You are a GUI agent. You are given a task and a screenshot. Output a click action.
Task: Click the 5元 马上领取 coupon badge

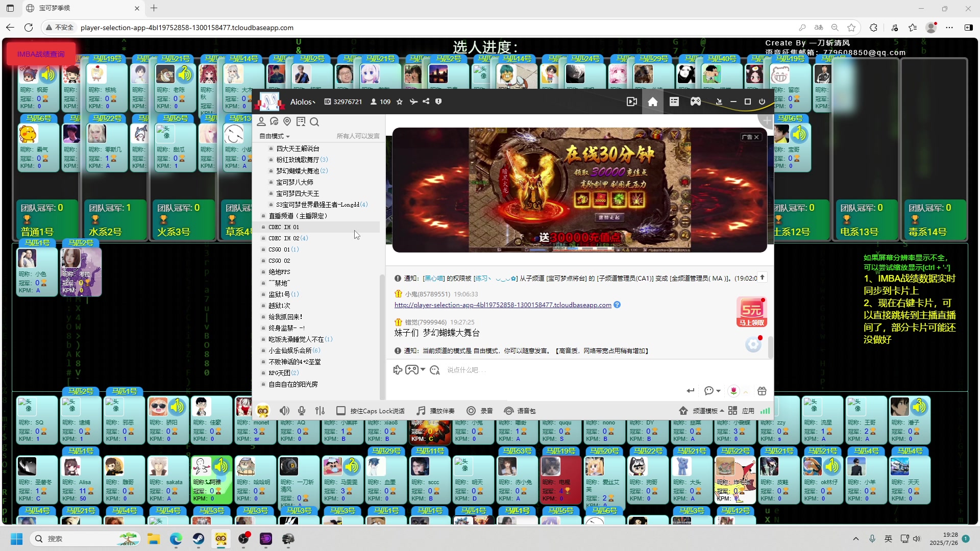click(751, 312)
